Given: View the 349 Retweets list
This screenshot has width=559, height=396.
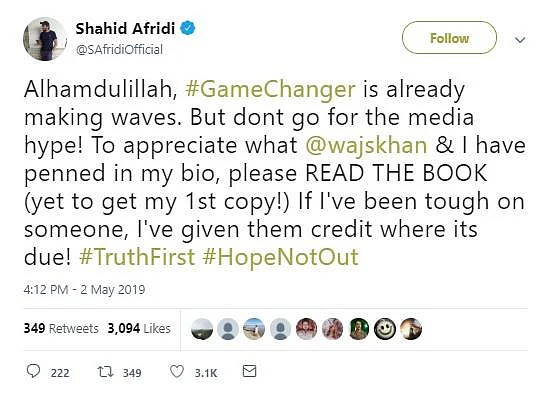Looking at the screenshot, I should [61, 328].
